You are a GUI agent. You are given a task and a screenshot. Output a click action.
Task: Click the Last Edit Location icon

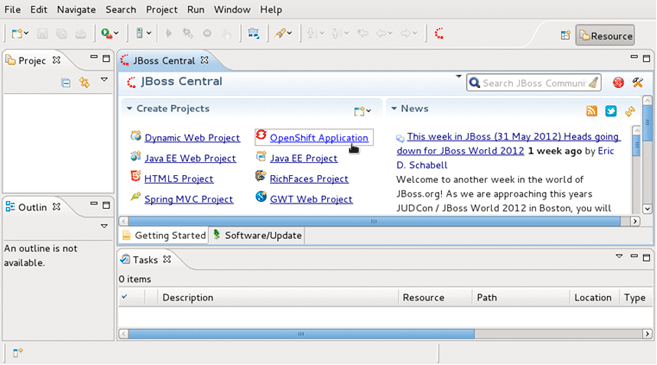(362, 33)
